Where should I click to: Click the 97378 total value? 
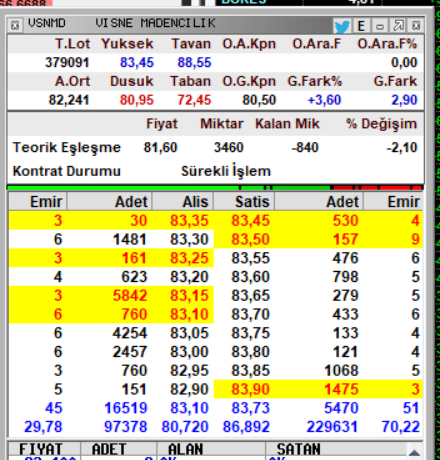pos(126,427)
